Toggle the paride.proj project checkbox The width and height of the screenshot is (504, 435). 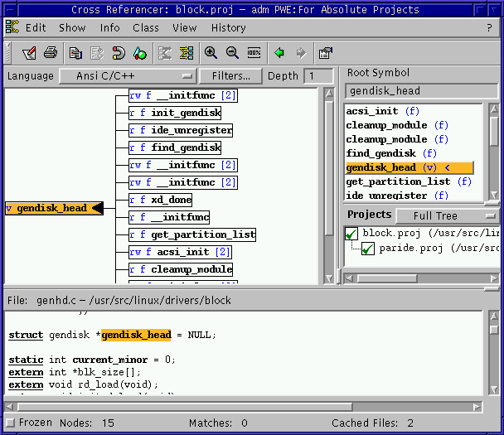(368, 249)
